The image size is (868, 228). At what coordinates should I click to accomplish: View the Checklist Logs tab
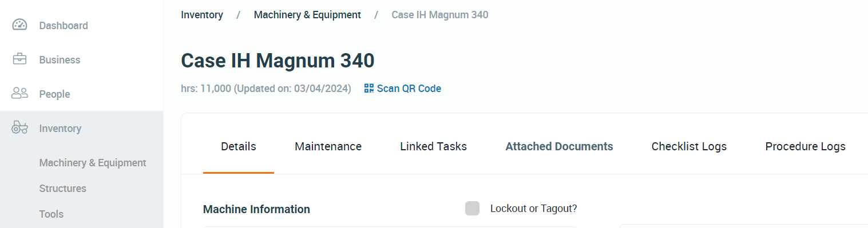pos(689,146)
